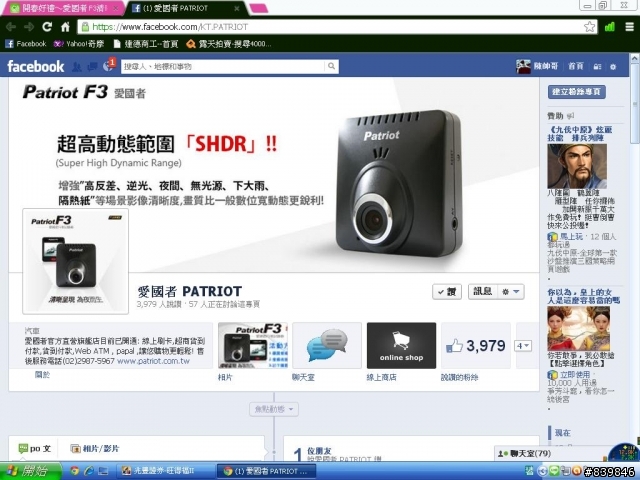Click the palace ladies ad image
The width and height of the screenshot is (640, 480).
pos(578,328)
